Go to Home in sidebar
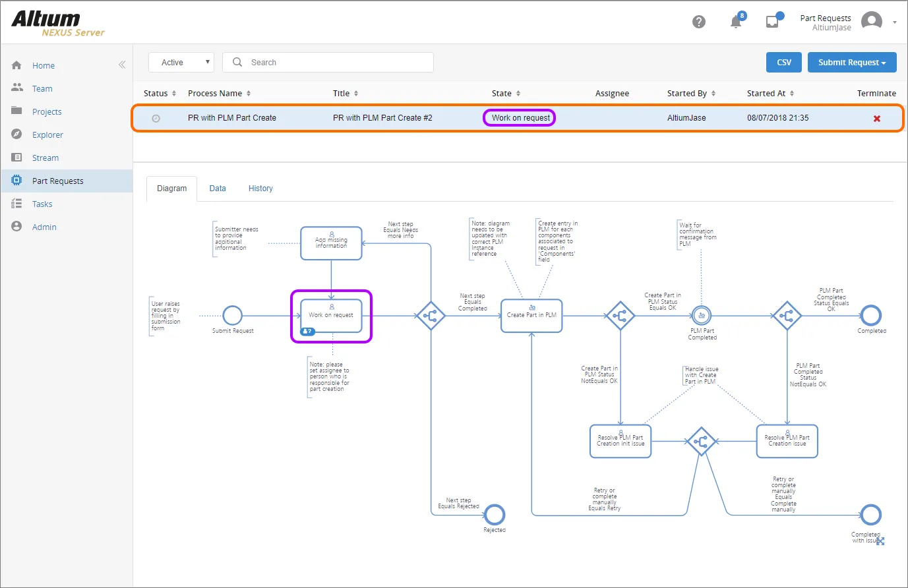 (44, 66)
